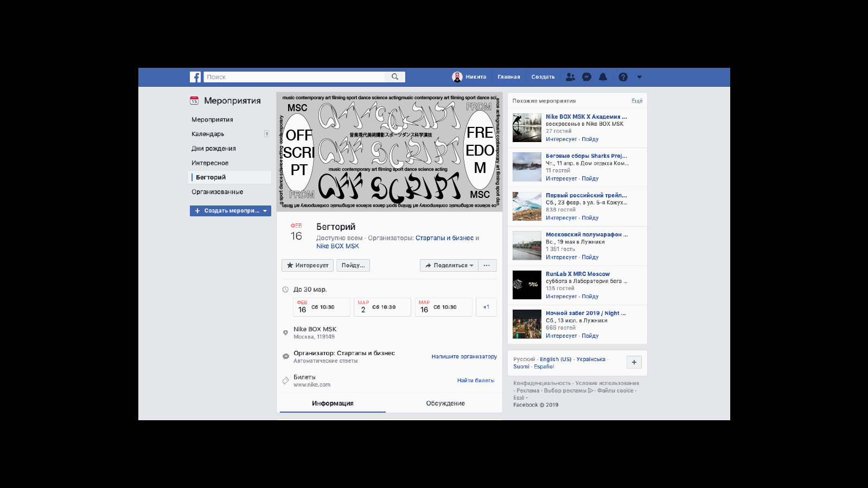The width and height of the screenshot is (868, 488).
Task: Click Интересует for Ночной забег 2019
Action: pyautogui.click(x=561, y=336)
